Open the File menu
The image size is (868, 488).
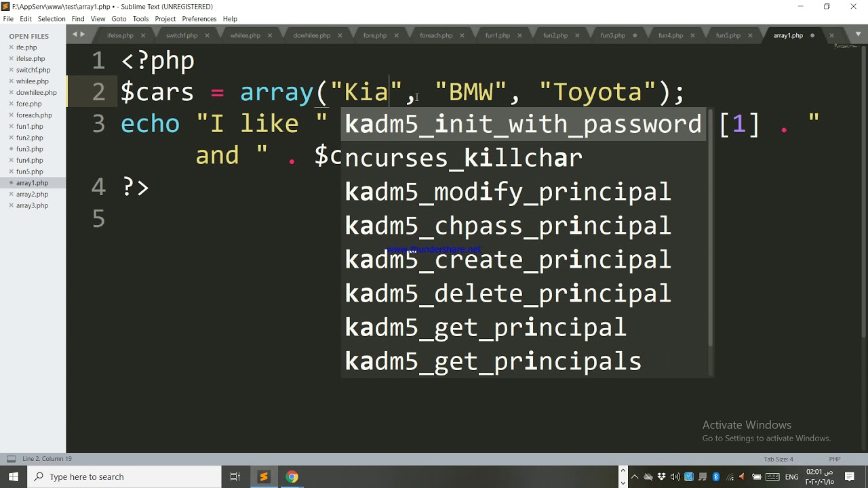pyautogui.click(x=8, y=19)
